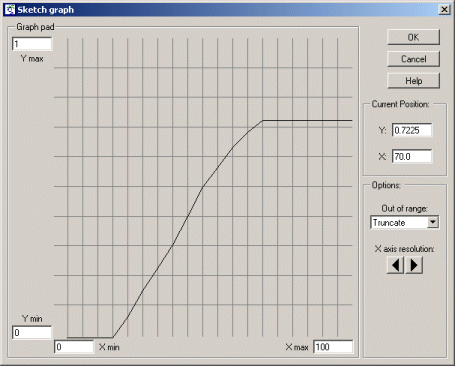Viewport: 455px width, 366px height.
Task: Close the Sketch graph dialog
Action: point(444,10)
